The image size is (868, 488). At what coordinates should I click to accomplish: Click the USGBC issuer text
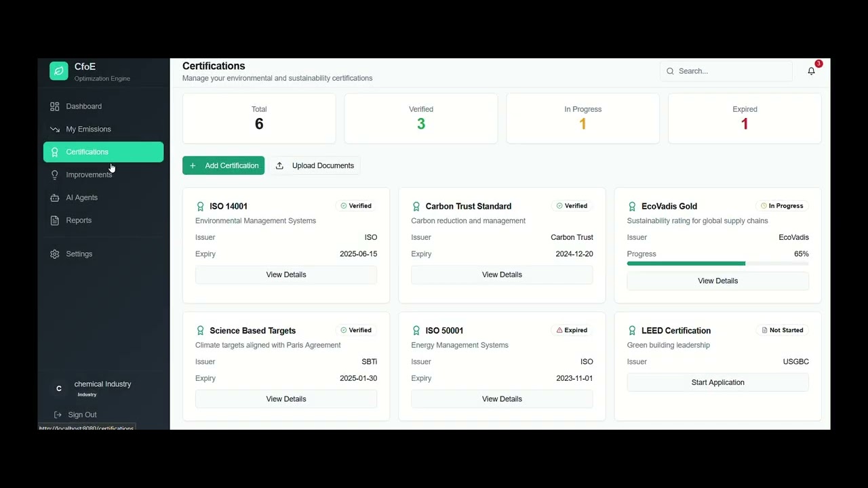[x=796, y=362]
